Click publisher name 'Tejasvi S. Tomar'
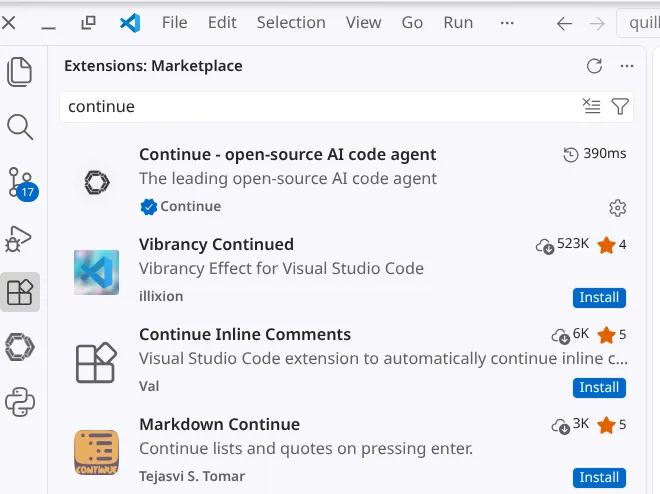660x494 pixels. click(x=192, y=476)
